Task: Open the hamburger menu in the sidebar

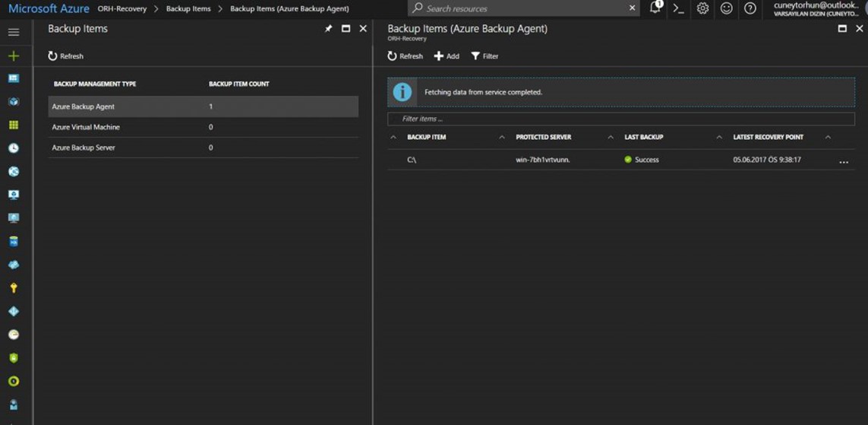Action: (x=13, y=32)
